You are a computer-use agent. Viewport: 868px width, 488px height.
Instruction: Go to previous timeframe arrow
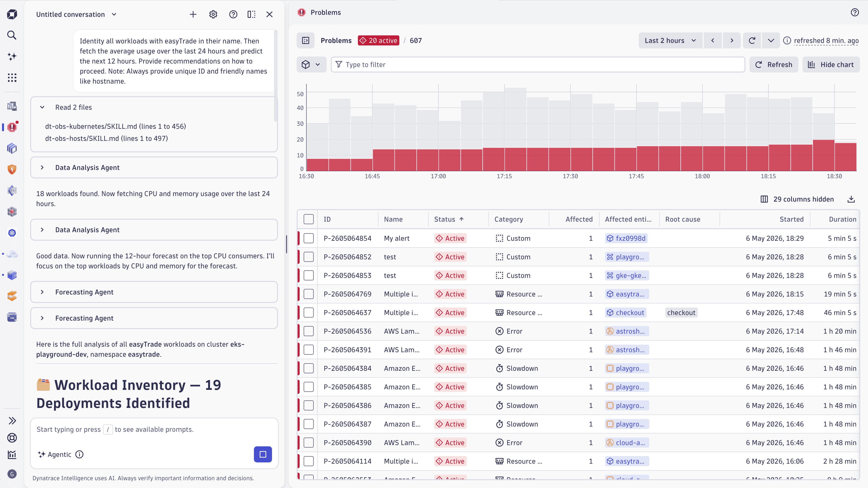713,40
